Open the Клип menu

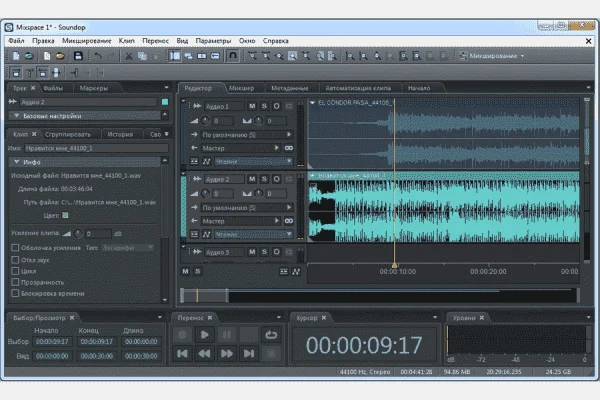[126, 41]
